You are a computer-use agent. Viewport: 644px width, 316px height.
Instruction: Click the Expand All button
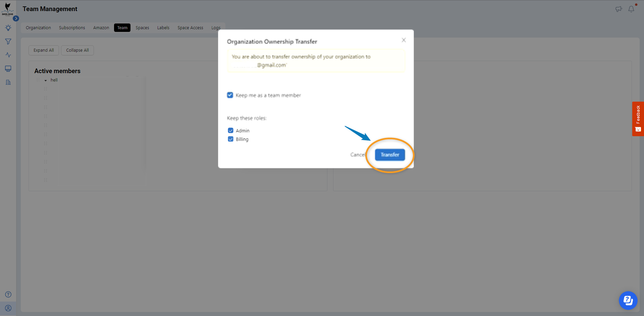point(44,50)
